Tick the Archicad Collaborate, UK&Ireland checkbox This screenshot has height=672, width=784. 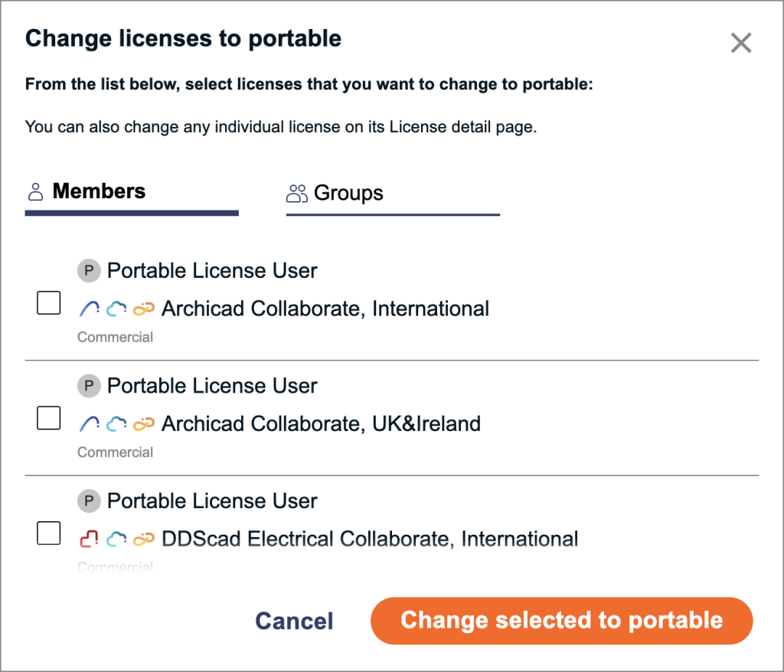coord(49,418)
